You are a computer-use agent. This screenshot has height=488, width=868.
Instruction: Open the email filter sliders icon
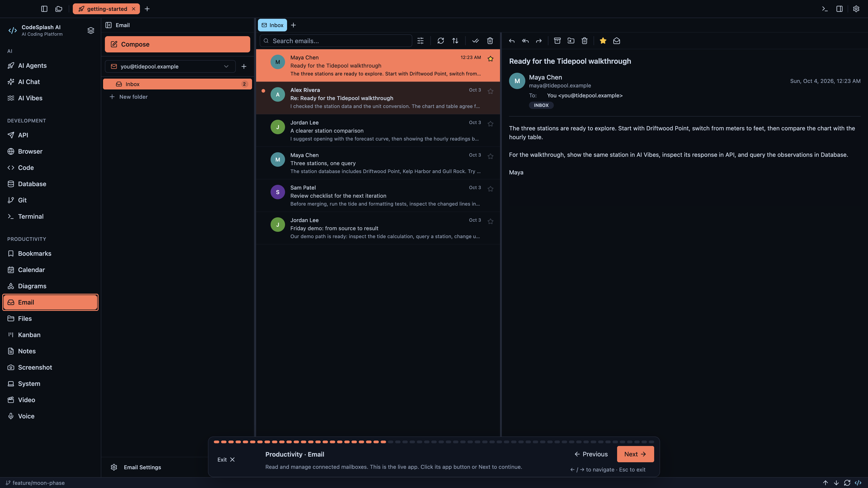[420, 41]
